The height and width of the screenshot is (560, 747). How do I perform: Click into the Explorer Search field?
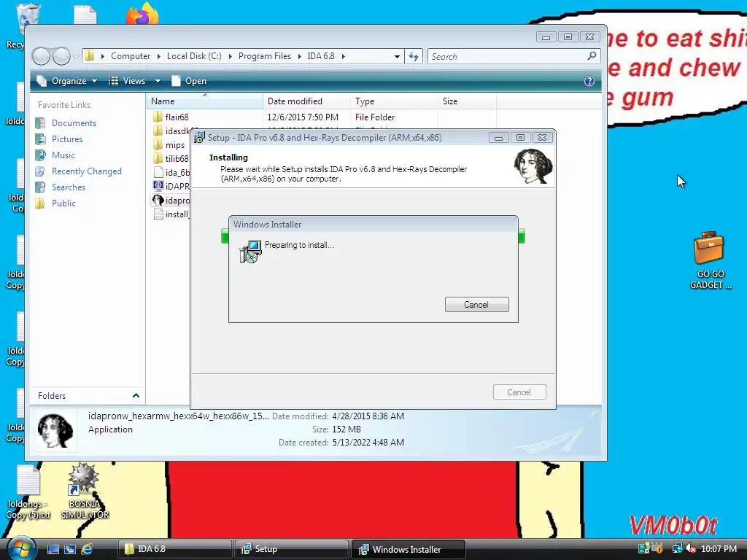click(x=508, y=56)
